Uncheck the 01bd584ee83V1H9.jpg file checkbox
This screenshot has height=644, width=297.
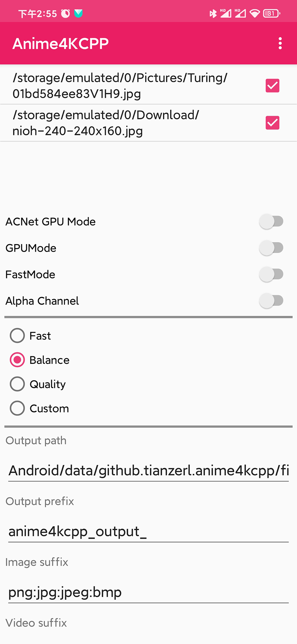(272, 85)
